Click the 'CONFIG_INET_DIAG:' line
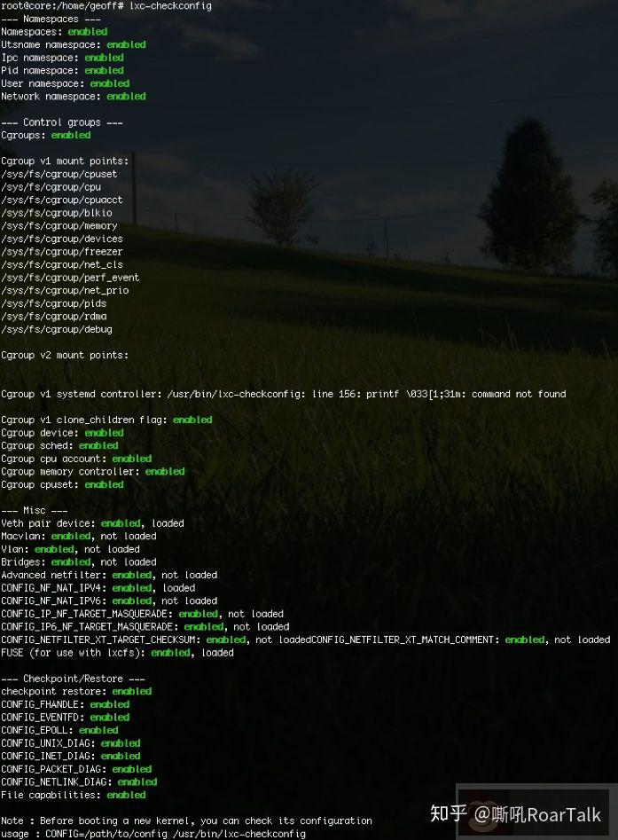 [71, 756]
